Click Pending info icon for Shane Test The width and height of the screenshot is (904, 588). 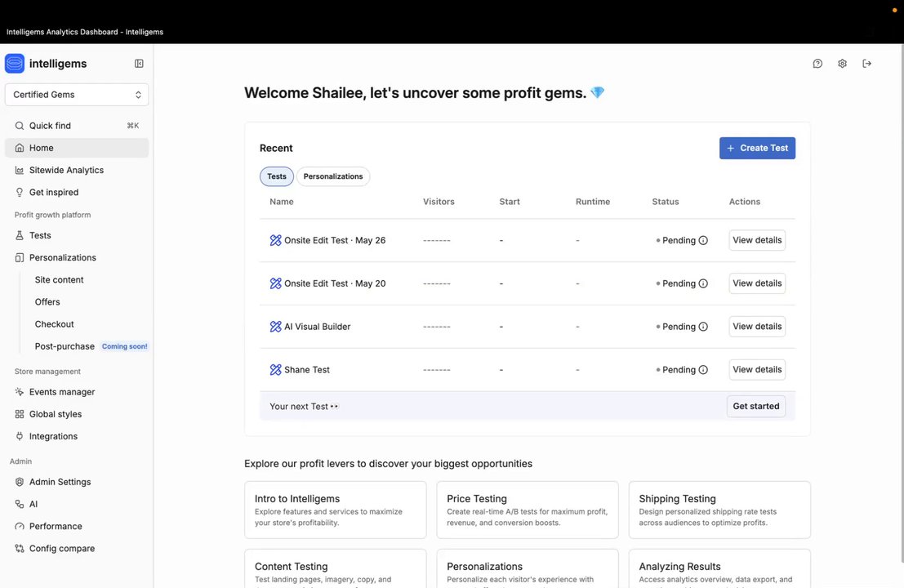(x=703, y=369)
